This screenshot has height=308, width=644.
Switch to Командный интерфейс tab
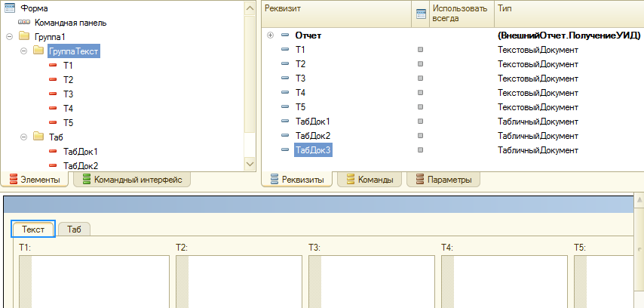tap(132, 180)
